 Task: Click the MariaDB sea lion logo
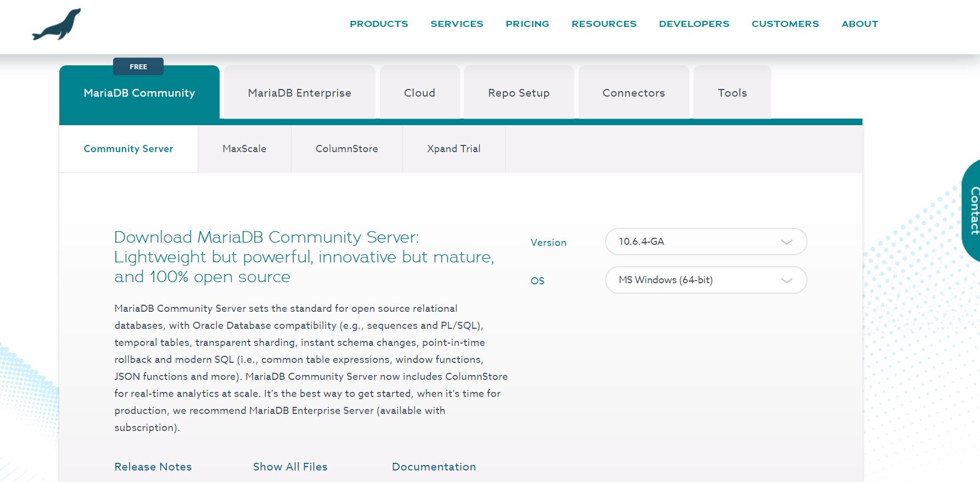pyautogui.click(x=57, y=25)
